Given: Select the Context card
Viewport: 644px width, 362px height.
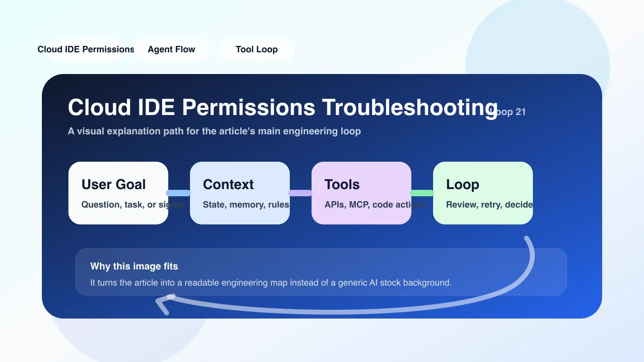Looking at the screenshot, I should point(240,193).
